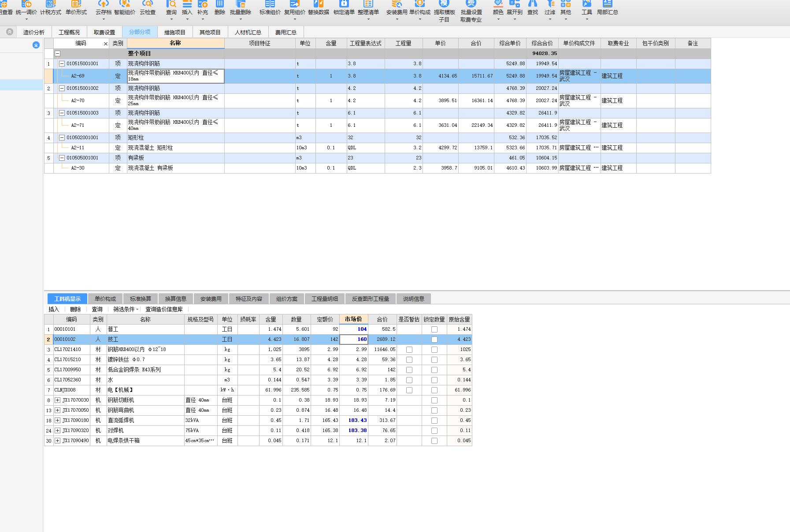Viewport: 790px width, 532px height.
Task: Click the 提取模板子目 toolbar icon
Action: tap(444, 11)
